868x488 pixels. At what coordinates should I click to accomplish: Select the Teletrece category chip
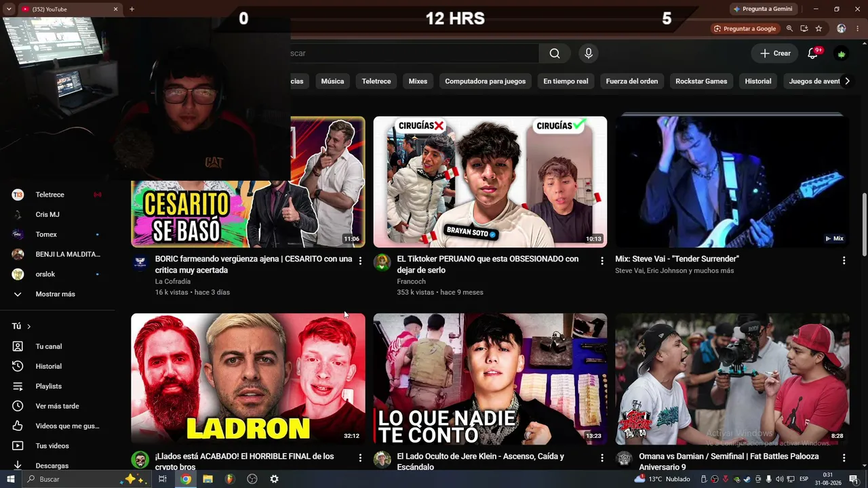tap(376, 81)
